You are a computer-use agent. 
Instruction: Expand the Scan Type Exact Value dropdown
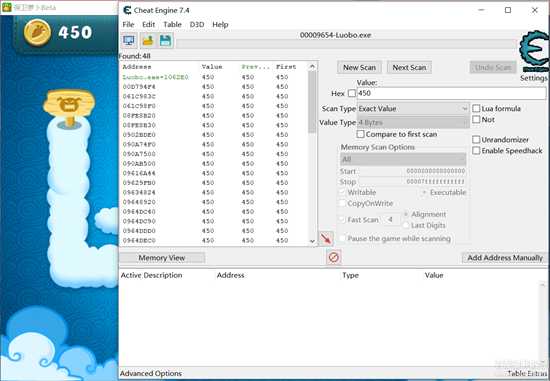413,109
